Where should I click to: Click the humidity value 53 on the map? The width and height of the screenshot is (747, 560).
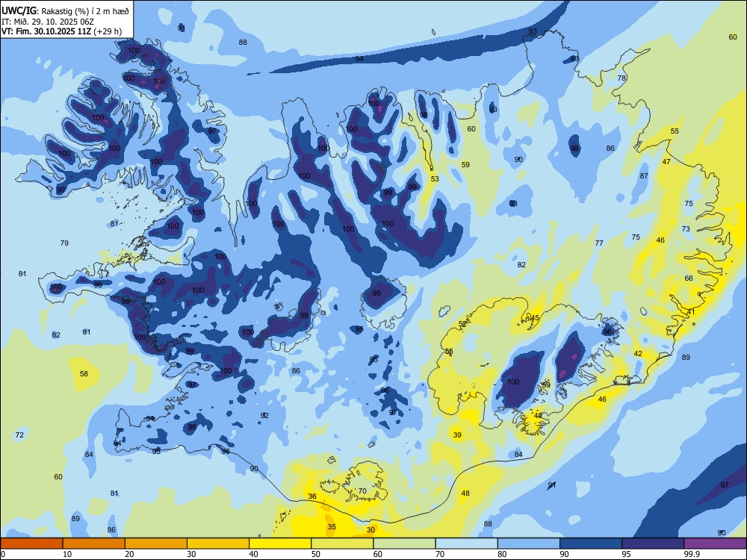[x=435, y=179]
